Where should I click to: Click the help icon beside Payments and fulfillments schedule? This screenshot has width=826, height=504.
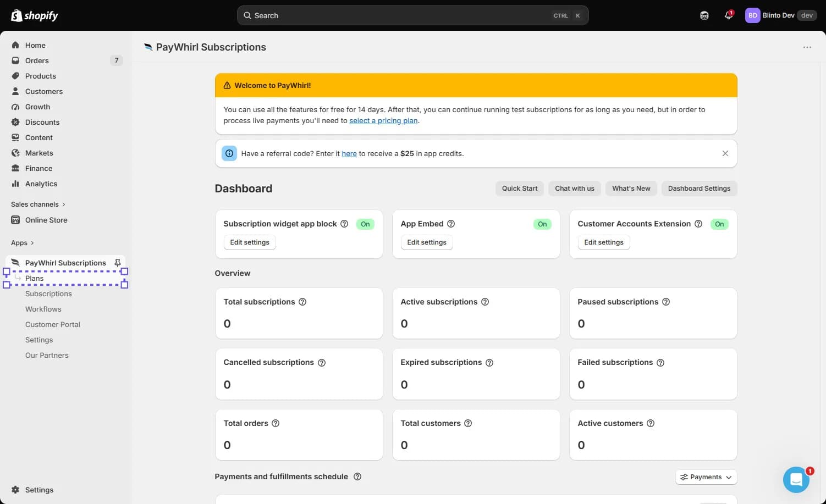[x=357, y=477]
